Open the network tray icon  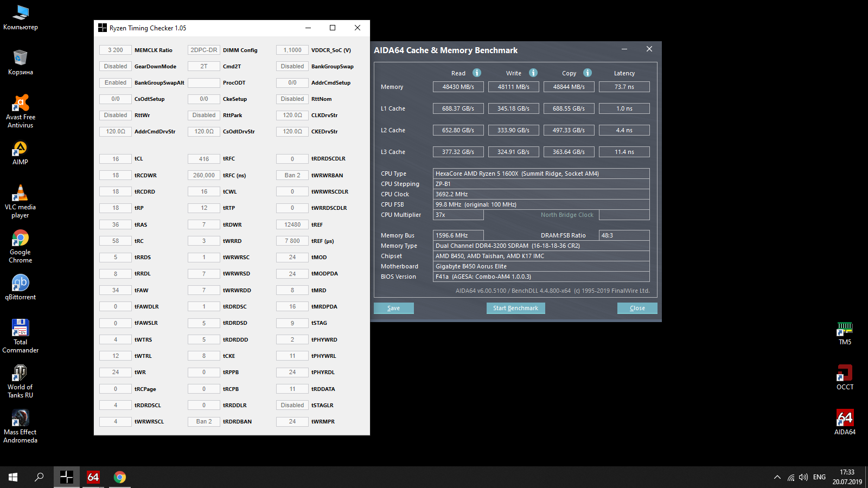[791, 477]
